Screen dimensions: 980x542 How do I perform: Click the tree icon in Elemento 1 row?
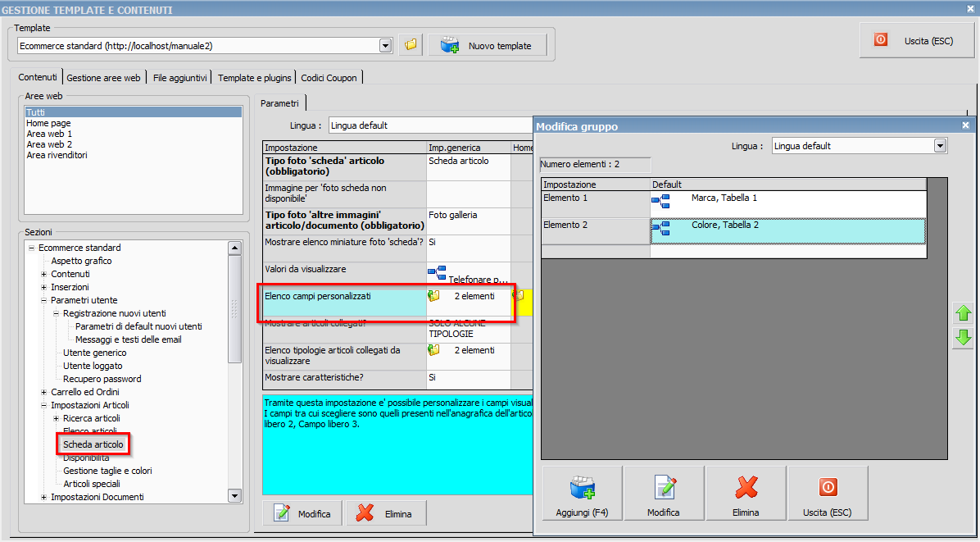(x=660, y=201)
